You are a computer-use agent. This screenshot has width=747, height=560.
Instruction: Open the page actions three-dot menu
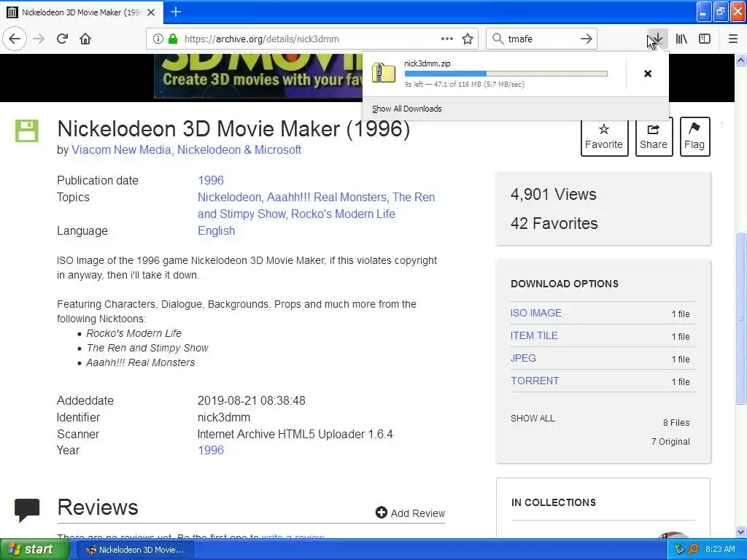click(x=447, y=39)
